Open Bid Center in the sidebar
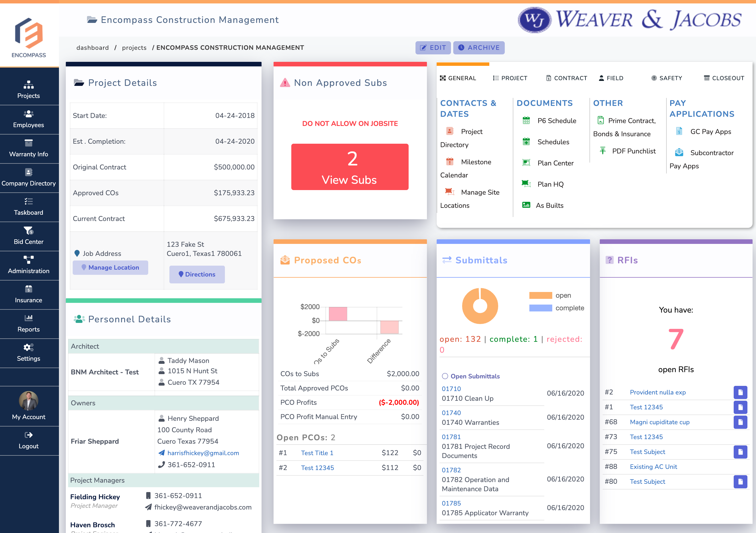756x533 pixels. tap(29, 236)
